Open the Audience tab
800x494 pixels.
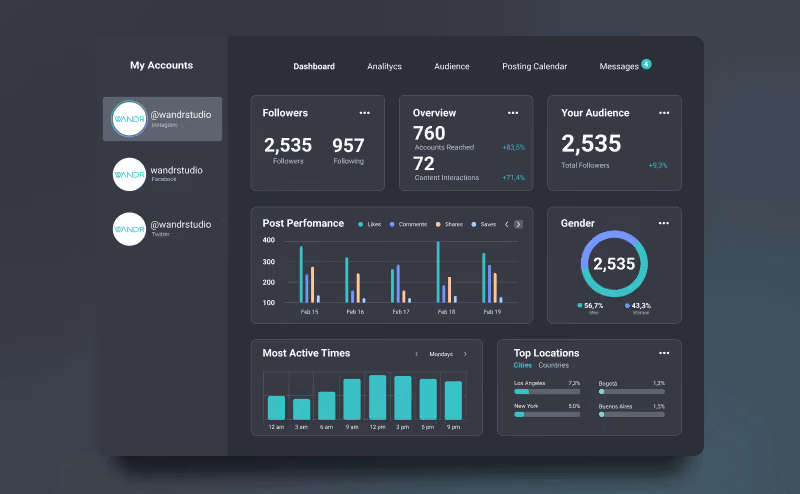point(452,66)
